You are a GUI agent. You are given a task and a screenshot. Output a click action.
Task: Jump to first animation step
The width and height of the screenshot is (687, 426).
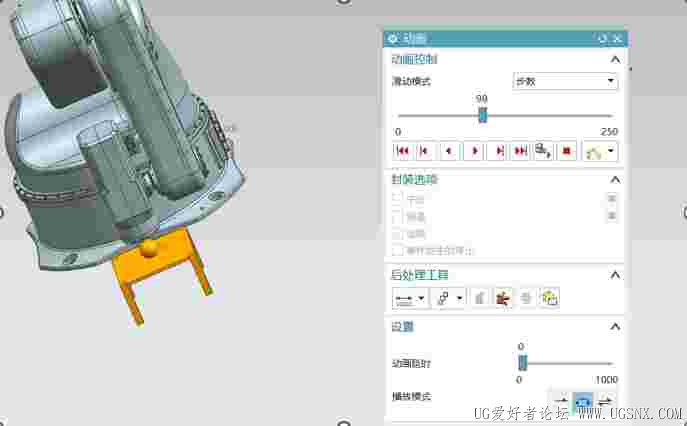[x=403, y=151]
